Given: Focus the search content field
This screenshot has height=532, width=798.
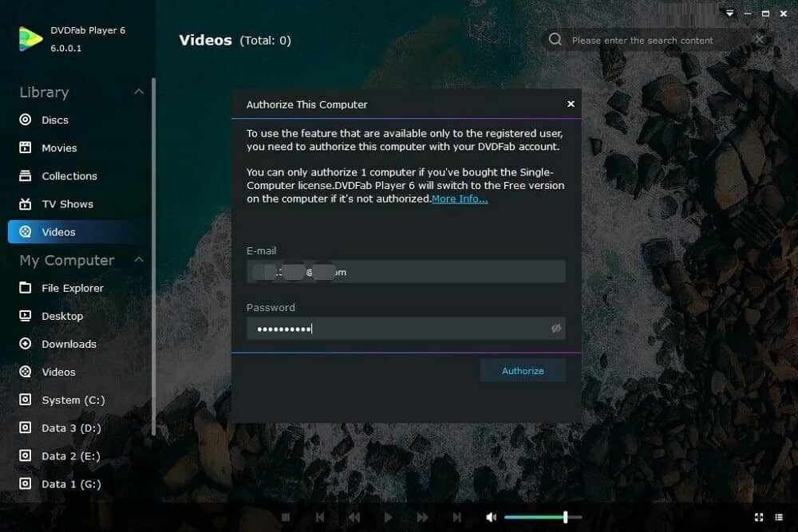Looking at the screenshot, I should 642,40.
